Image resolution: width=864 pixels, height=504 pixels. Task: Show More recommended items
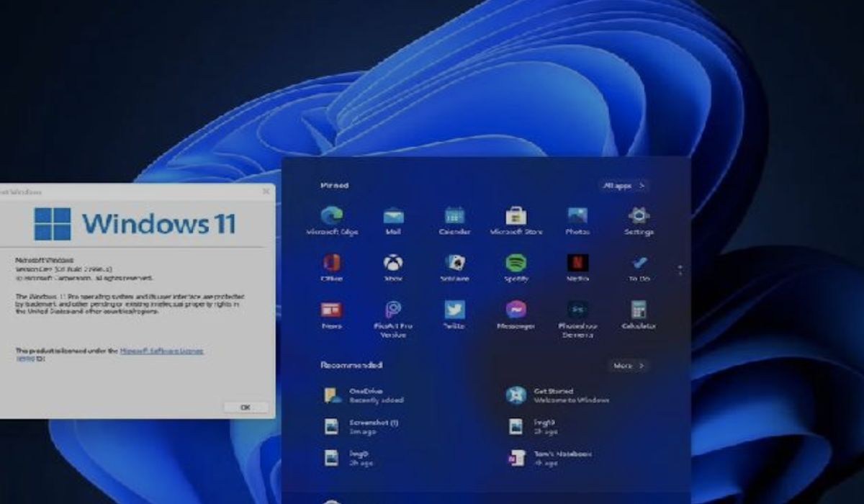pyautogui.click(x=628, y=366)
